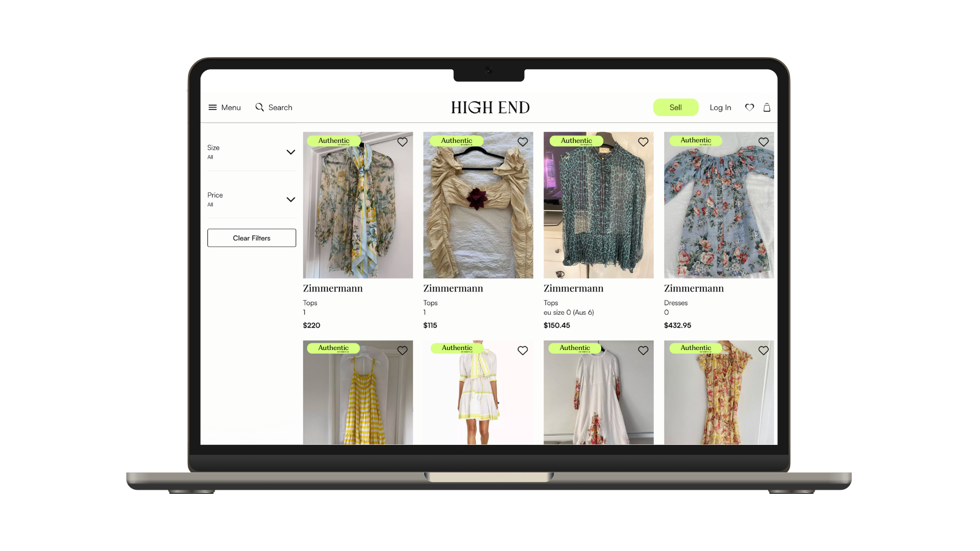Favorite the $220 floral Zimmermann top

tap(402, 142)
